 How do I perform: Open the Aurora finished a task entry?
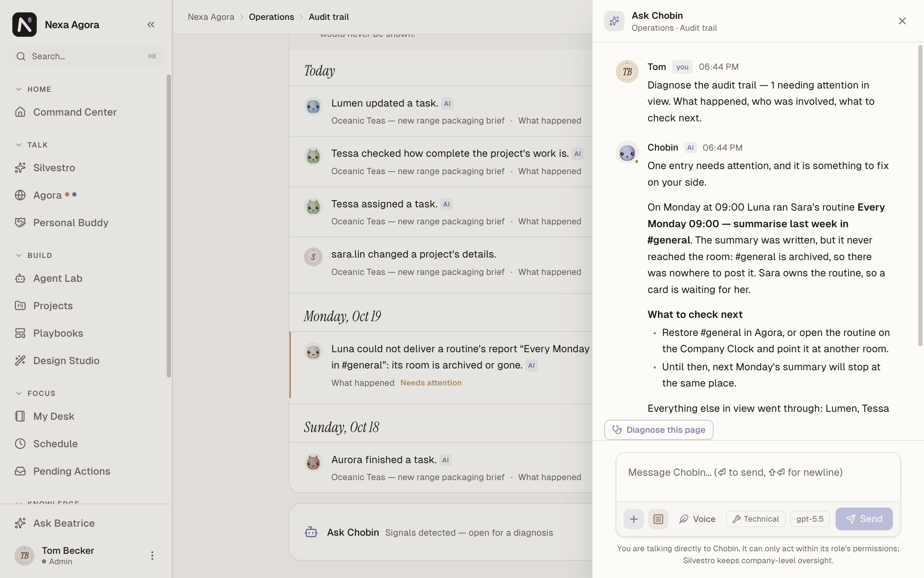click(x=441, y=467)
